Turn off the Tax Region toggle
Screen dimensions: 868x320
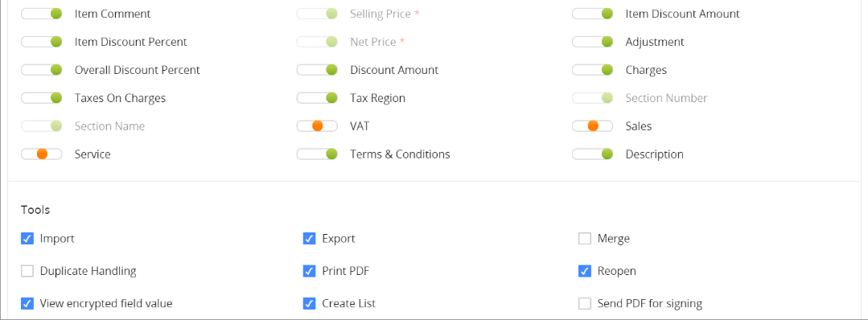[317, 98]
